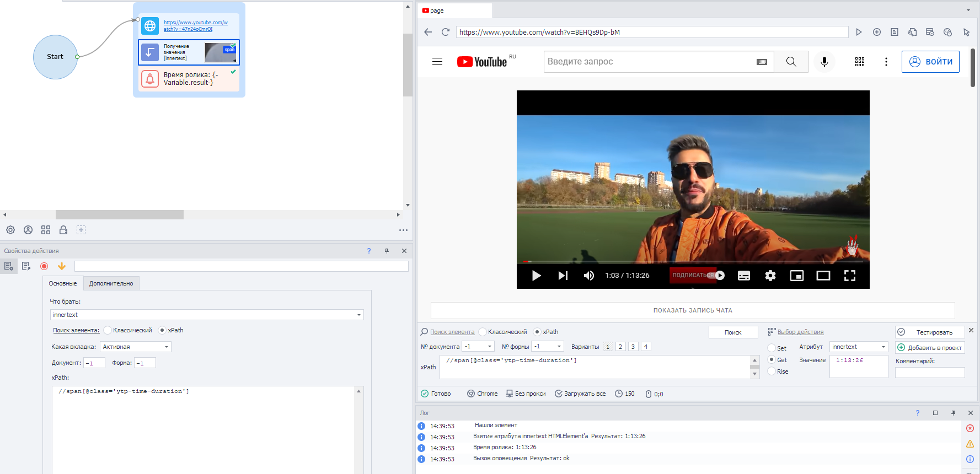Mute the video volume
The height and width of the screenshot is (474, 980).
click(589, 276)
